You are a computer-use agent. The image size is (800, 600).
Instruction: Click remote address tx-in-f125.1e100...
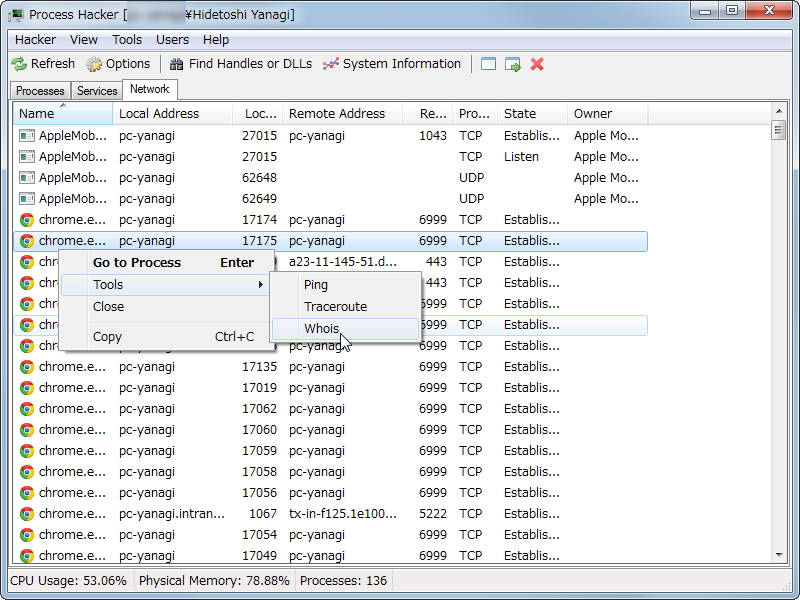[342, 514]
